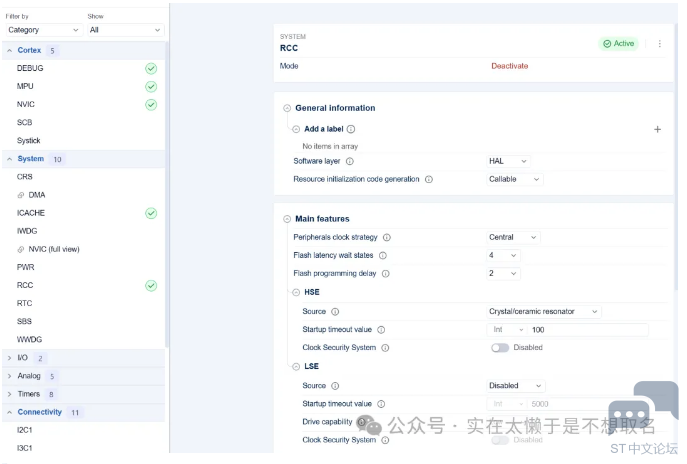
Task: Toggle the HSE Clock Security System switch
Action: pos(500,348)
